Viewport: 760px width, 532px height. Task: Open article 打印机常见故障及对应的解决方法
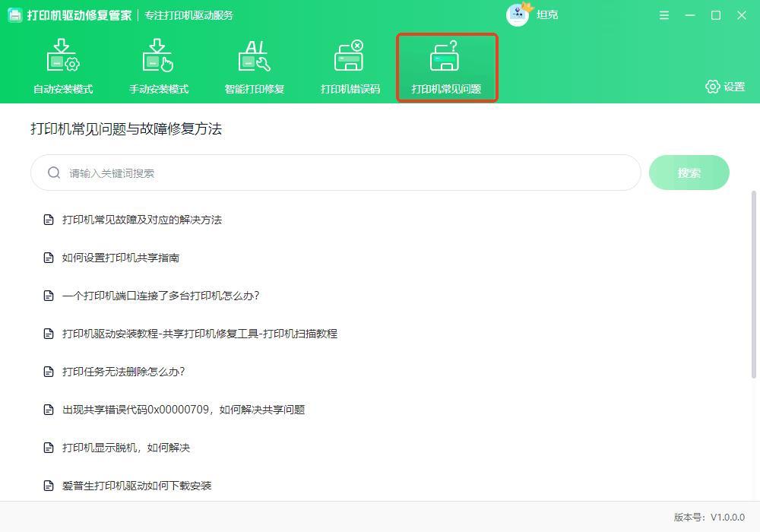[141, 220]
